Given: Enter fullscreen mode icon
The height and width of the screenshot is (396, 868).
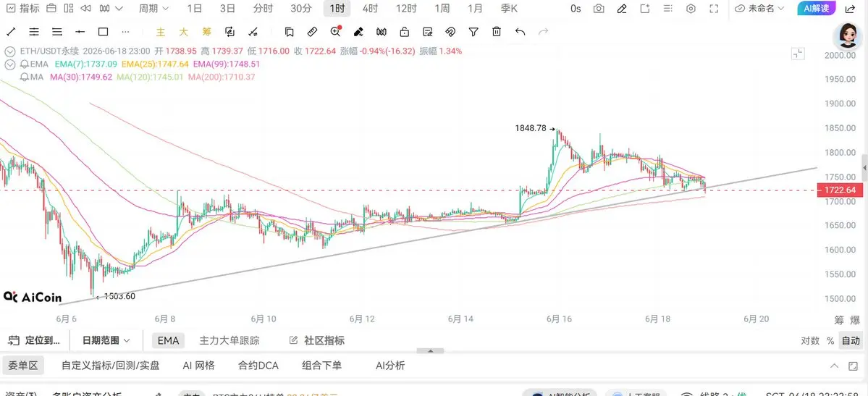Looking at the screenshot, I should pos(714,8).
